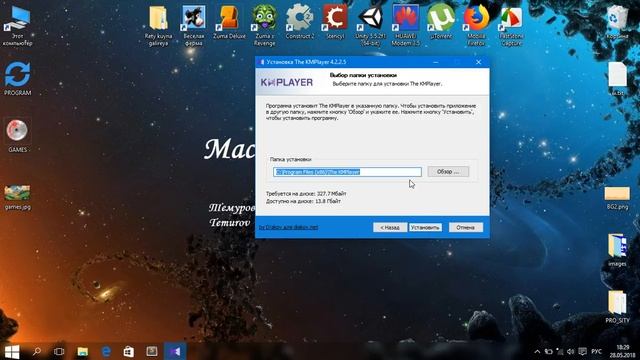
Task: Select the Rety kuyma galireya folder
Action: click(158, 25)
